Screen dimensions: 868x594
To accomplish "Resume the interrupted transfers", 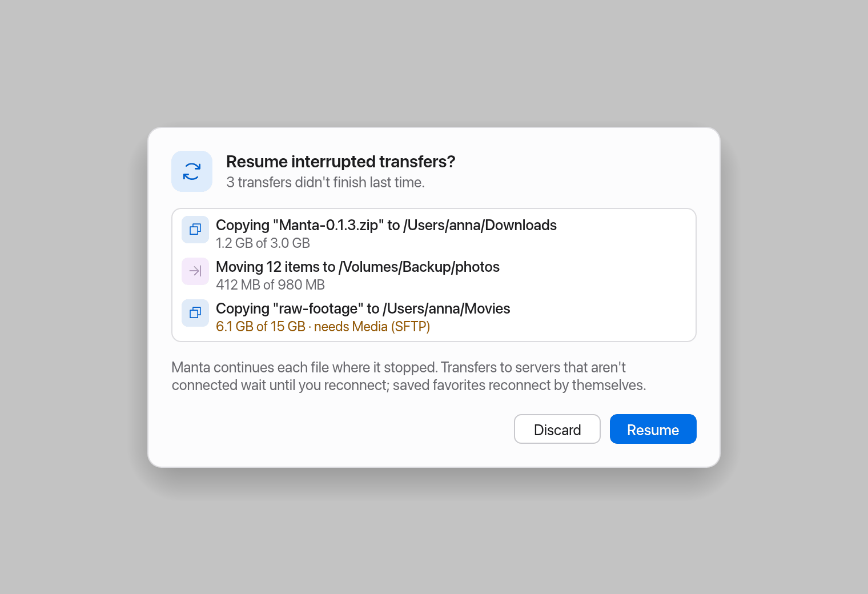I will 653,429.
